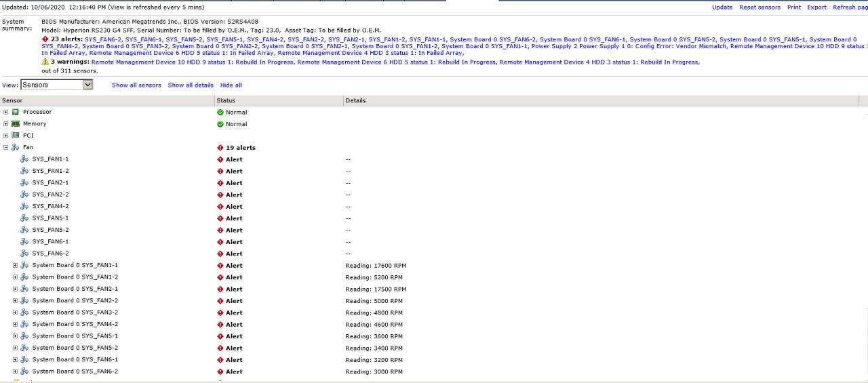
Task: Click red alert icon for System Board 0 SYS_FAN4-2
Action: (220, 325)
